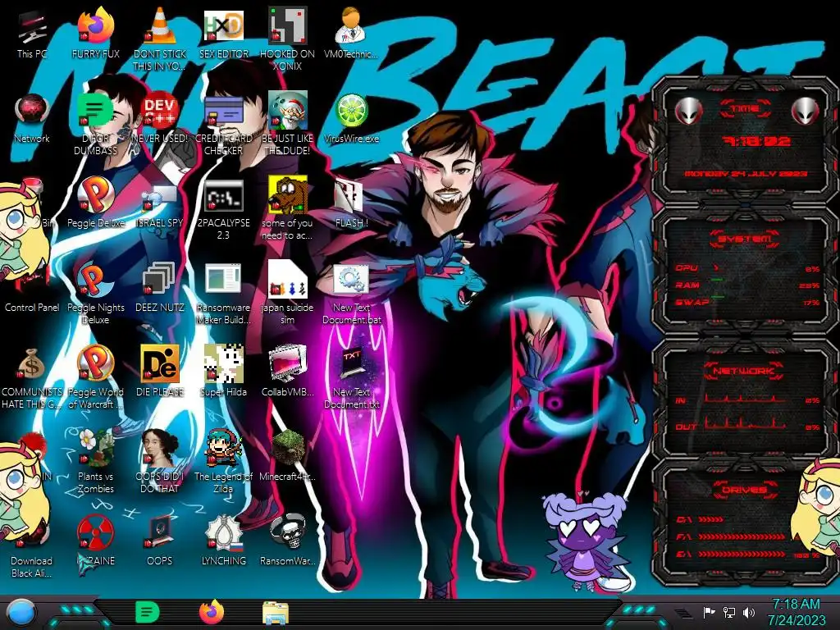The width and height of the screenshot is (840, 630).
Task: Click the volume speaker tray icon
Action: (x=749, y=612)
